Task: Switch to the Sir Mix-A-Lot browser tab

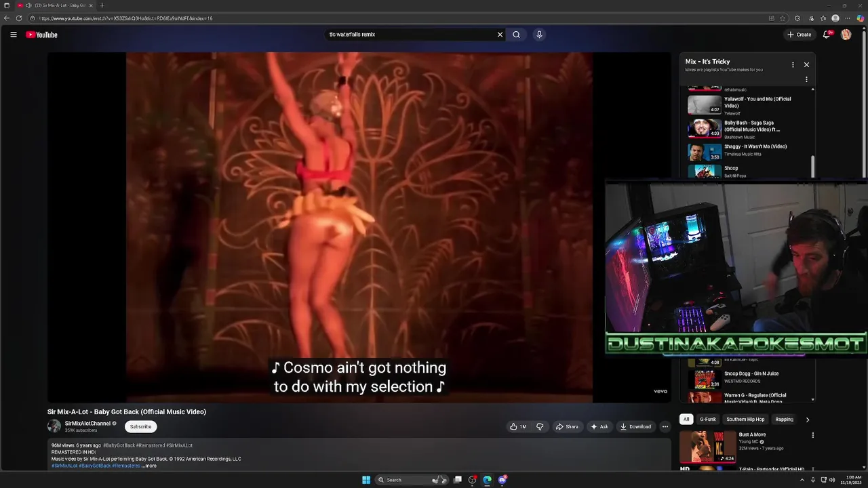Action: [56, 5]
